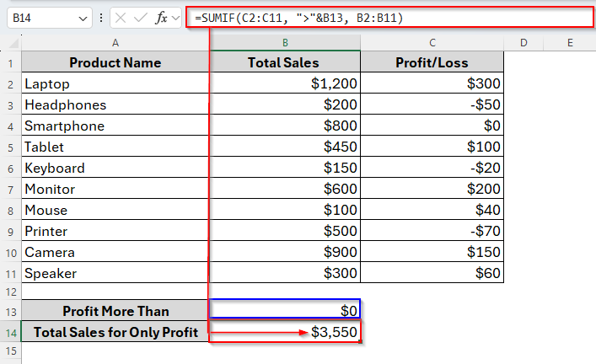This screenshot has width=596, height=364.
Task: Click the Printer -$70 profit/loss cell
Action: click(x=432, y=232)
